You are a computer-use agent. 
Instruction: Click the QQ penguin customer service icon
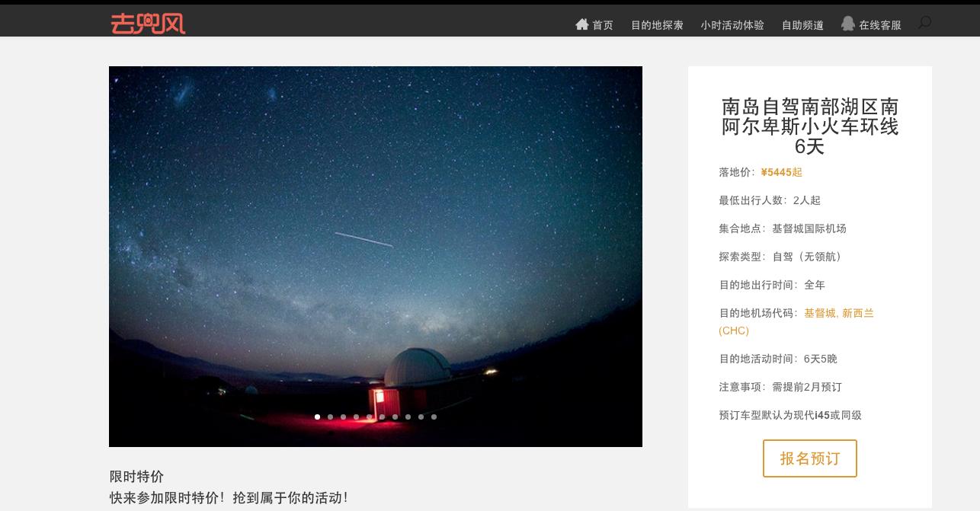848,24
